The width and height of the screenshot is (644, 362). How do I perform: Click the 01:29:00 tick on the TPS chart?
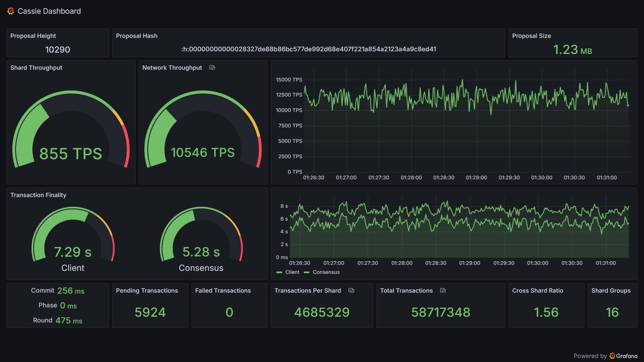point(476,178)
